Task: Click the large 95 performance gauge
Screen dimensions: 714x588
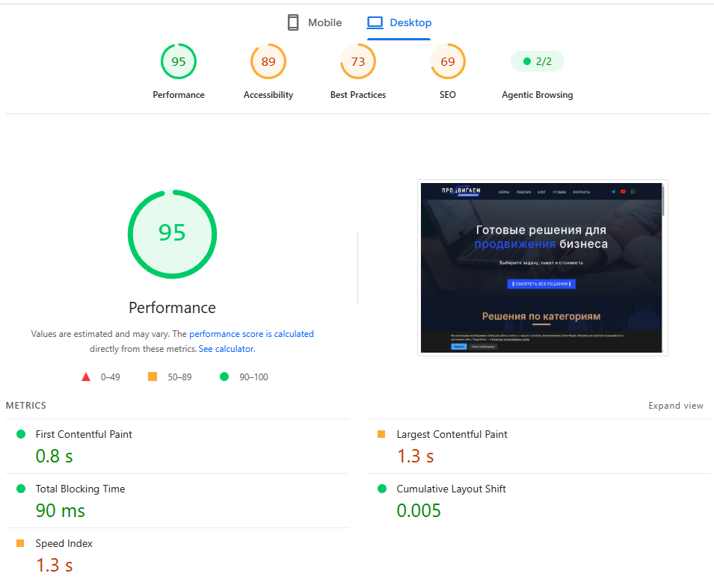Action: 172,234
